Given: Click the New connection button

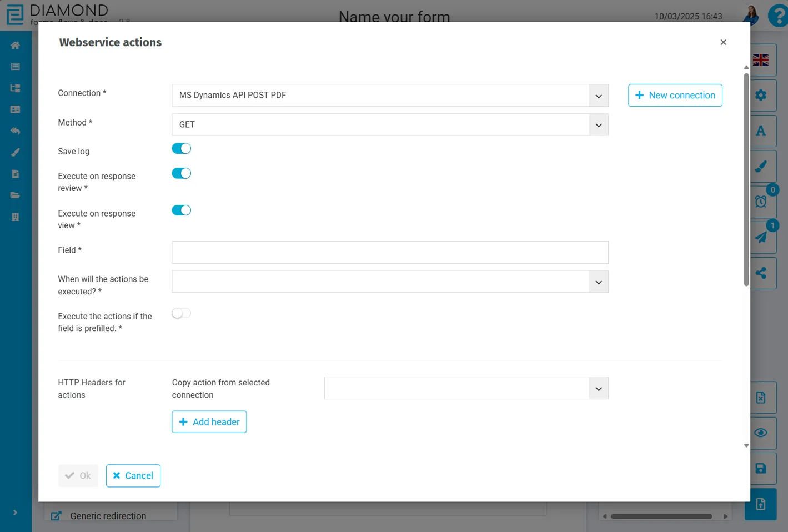Looking at the screenshot, I should [x=675, y=95].
